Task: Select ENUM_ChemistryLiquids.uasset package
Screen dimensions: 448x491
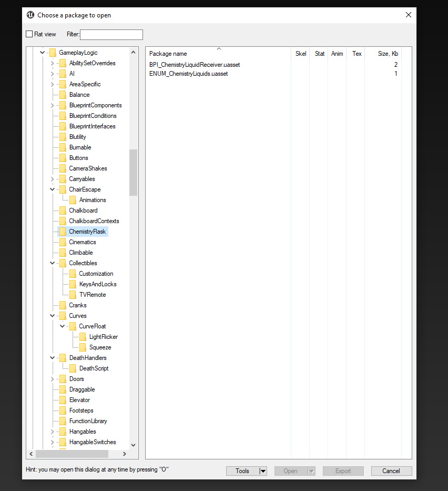Action: [189, 74]
